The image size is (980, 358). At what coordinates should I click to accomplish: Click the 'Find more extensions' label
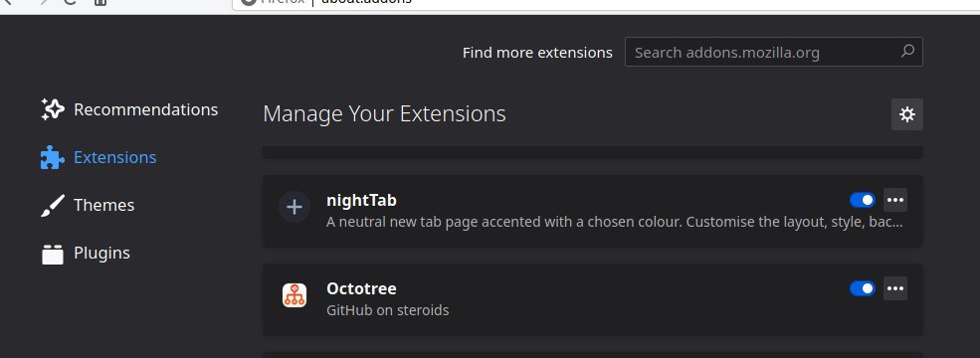[537, 53]
